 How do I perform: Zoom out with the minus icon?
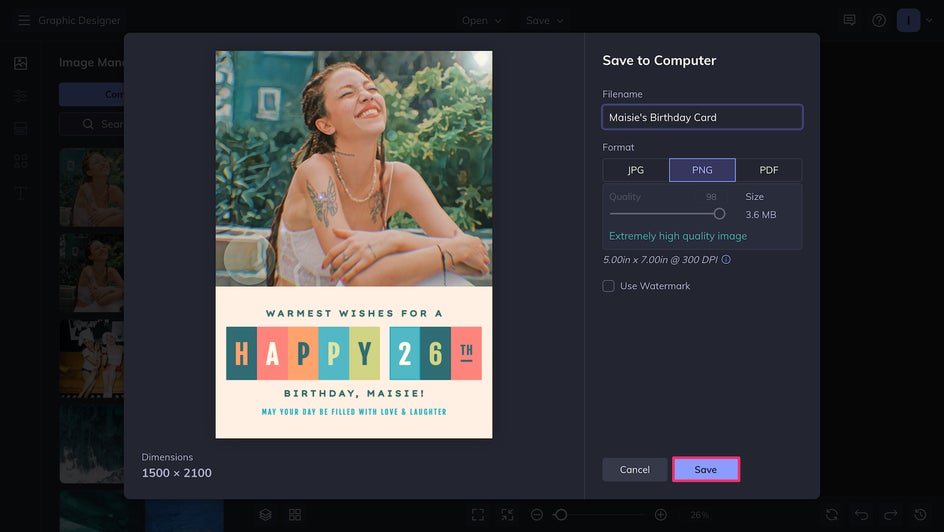(x=537, y=515)
